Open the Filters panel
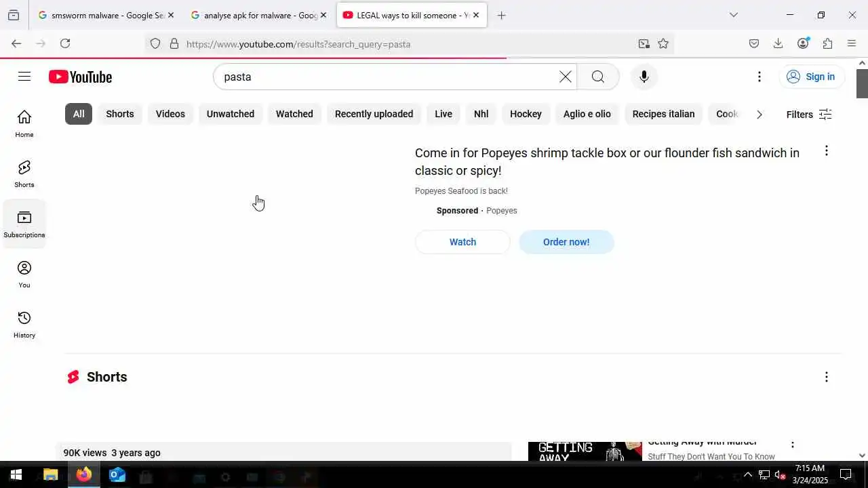The width and height of the screenshot is (868, 488). 809,115
